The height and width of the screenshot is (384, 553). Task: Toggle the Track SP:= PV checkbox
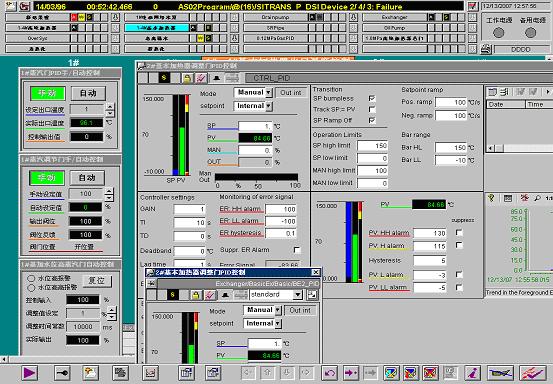(372, 109)
